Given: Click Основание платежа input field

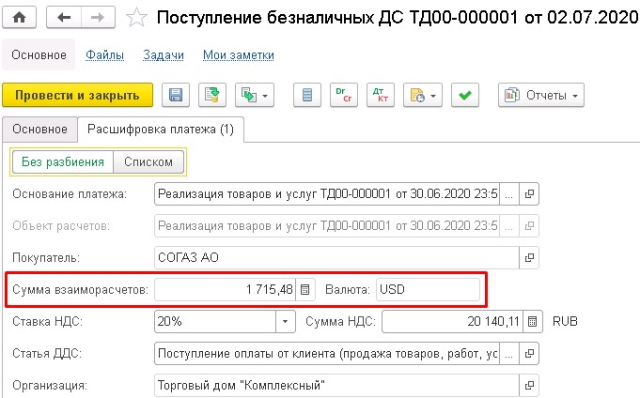Looking at the screenshot, I should (x=327, y=193).
